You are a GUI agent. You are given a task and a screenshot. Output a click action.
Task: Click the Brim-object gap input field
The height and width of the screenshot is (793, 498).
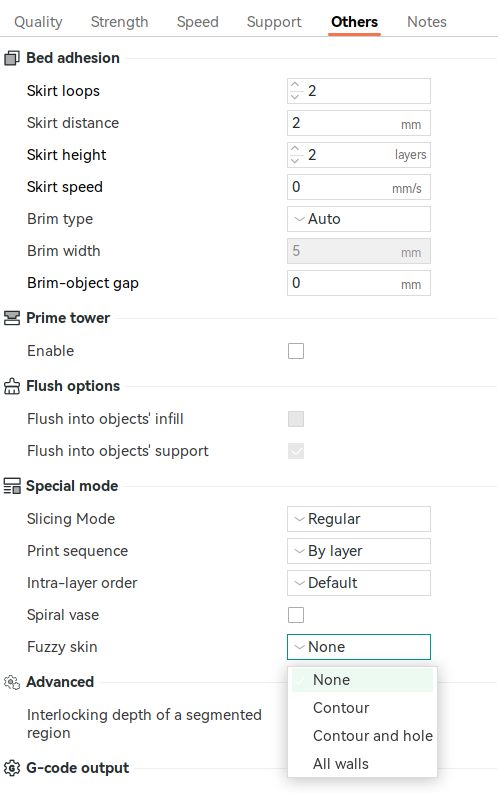click(x=359, y=283)
